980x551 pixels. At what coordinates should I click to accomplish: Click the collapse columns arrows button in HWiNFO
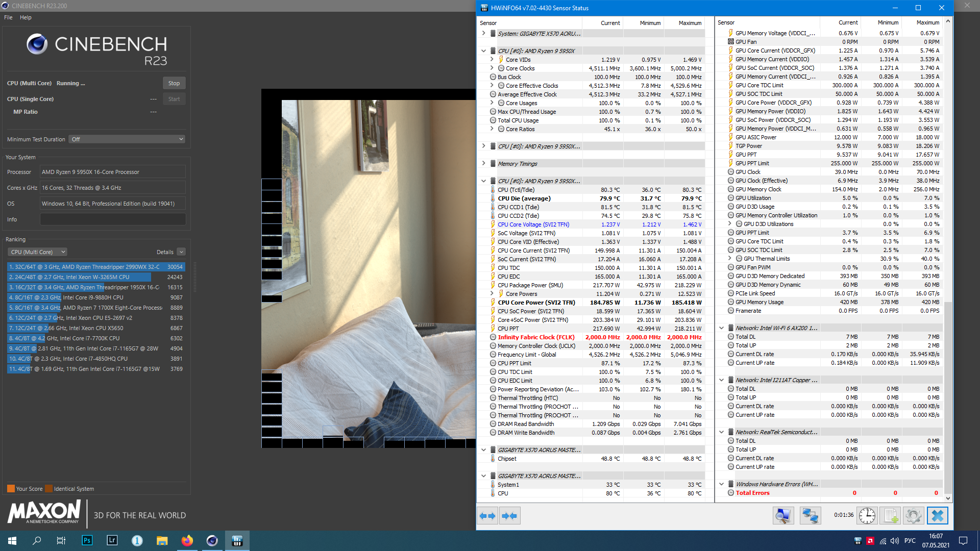click(x=510, y=516)
